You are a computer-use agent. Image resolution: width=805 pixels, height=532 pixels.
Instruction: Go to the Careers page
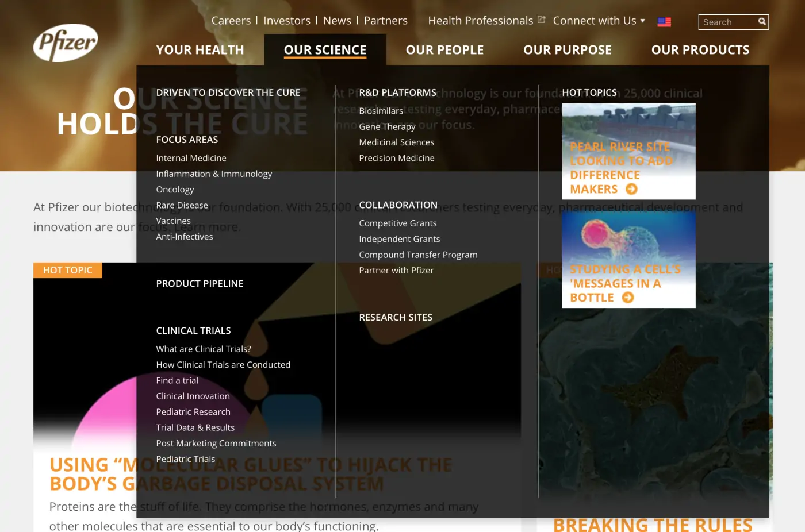coord(231,21)
